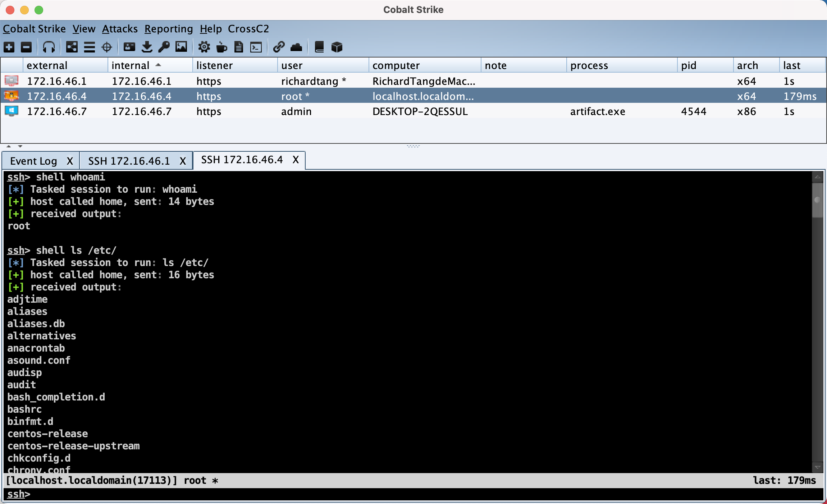Open the pivot graph view icon

72,47
